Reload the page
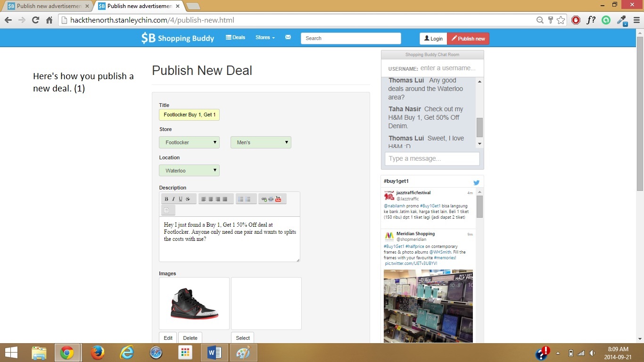 click(x=35, y=20)
